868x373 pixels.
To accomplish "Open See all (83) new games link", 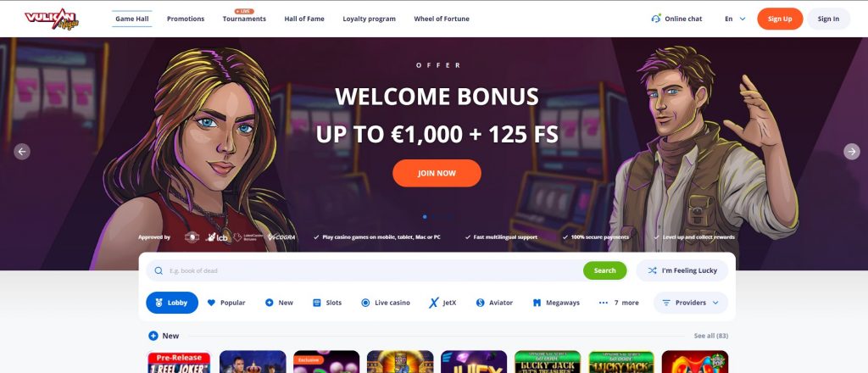I will click(711, 336).
